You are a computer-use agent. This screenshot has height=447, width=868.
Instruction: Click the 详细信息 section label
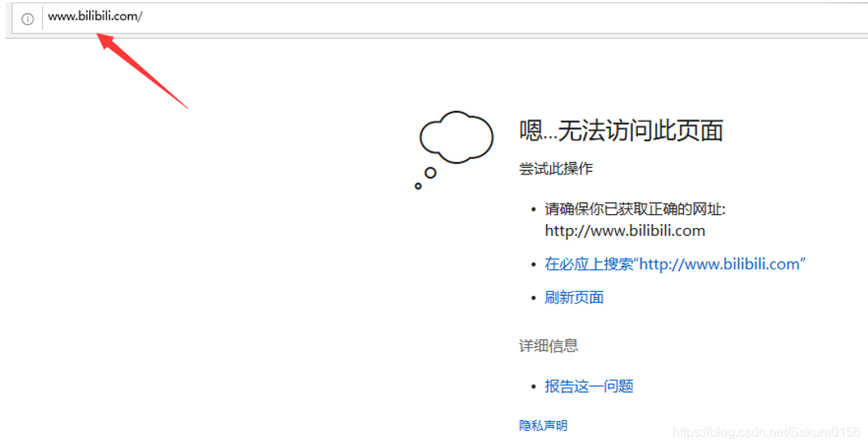pos(549,346)
